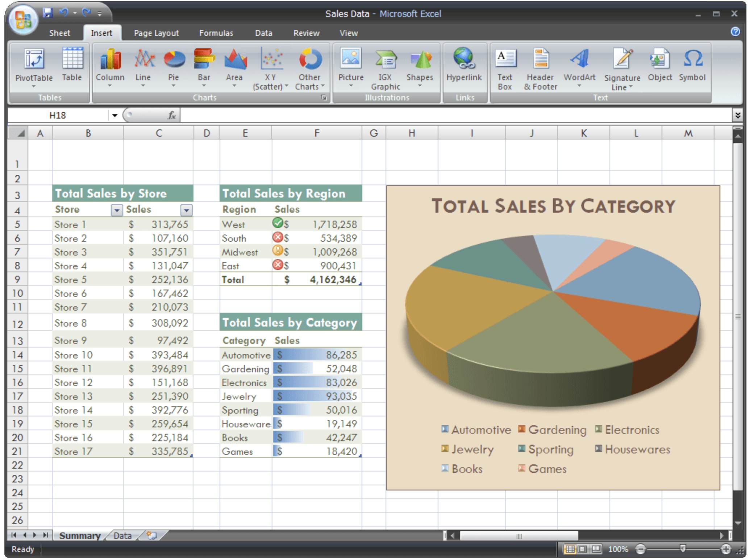This screenshot has width=750, height=560.
Task: Switch to Page Break Preview in status bar
Action: [x=596, y=549]
